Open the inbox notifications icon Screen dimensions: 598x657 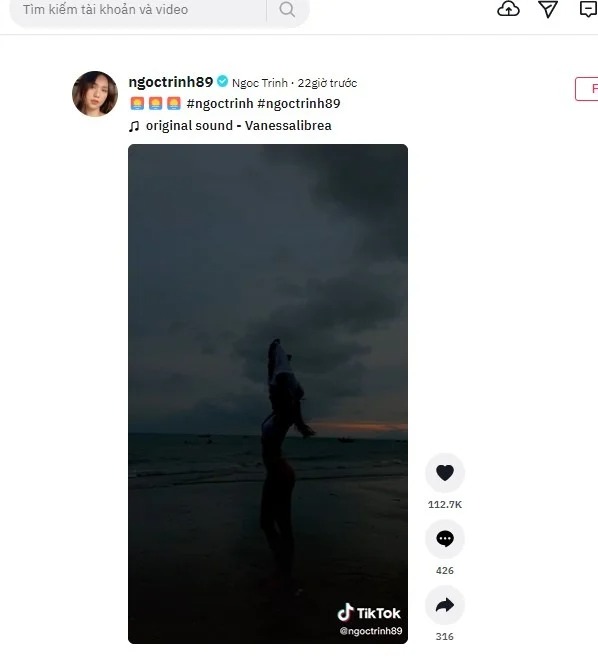pyautogui.click(x=589, y=9)
